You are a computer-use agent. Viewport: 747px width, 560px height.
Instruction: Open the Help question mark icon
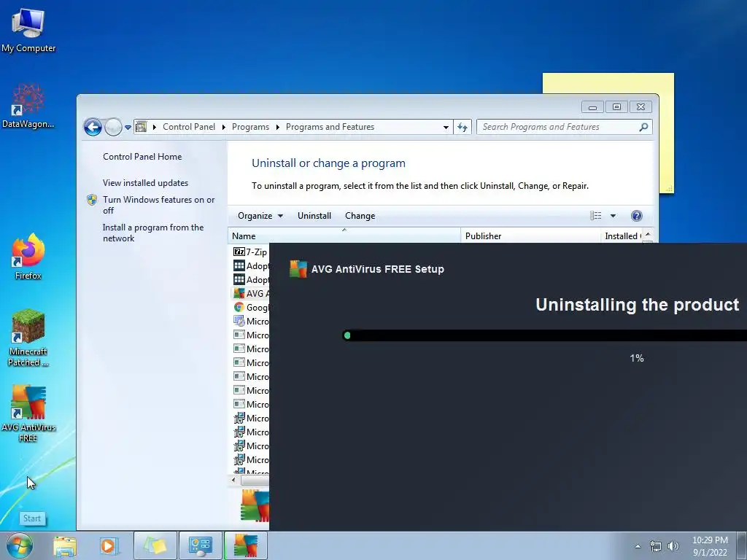636,216
